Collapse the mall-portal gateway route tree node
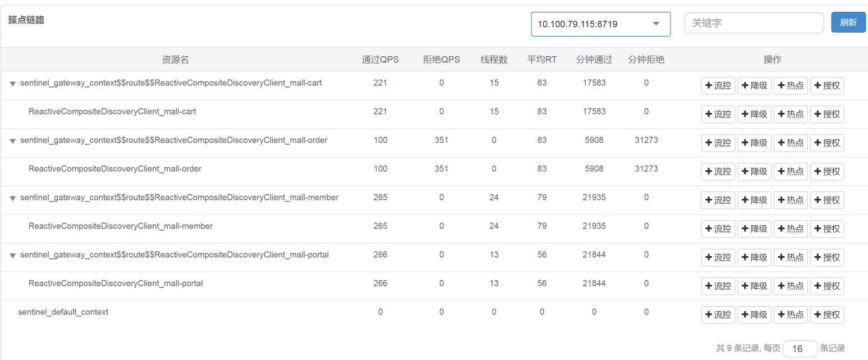 coord(12,256)
